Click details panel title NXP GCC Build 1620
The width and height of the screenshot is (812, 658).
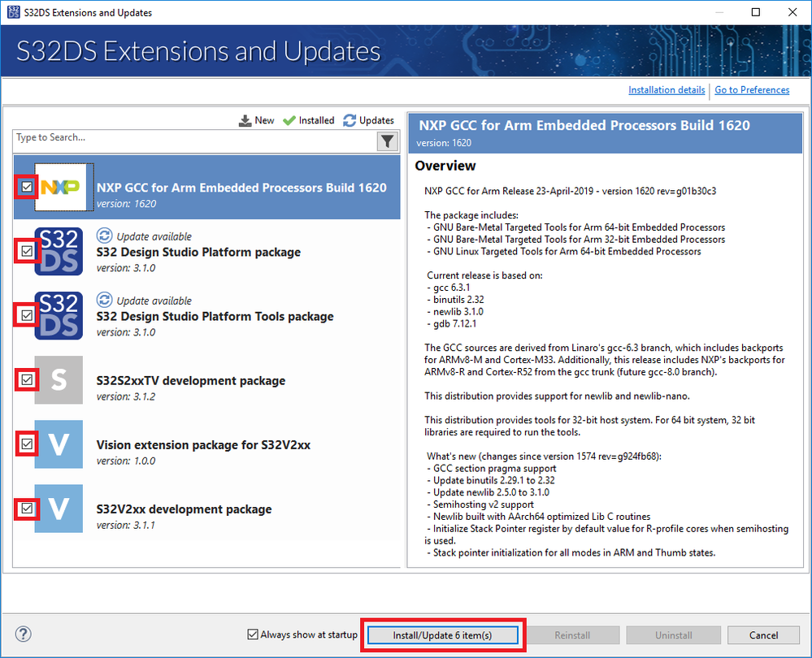click(x=584, y=125)
